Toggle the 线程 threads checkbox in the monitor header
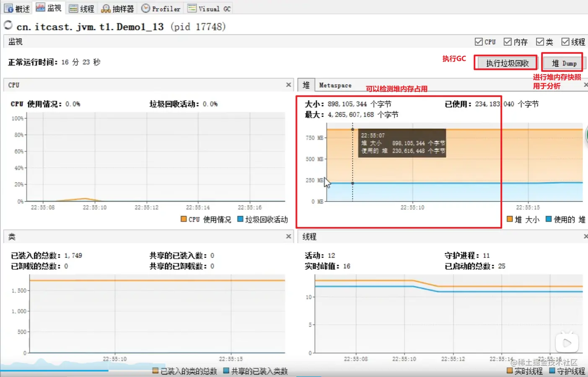588x377 pixels. click(565, 42)
